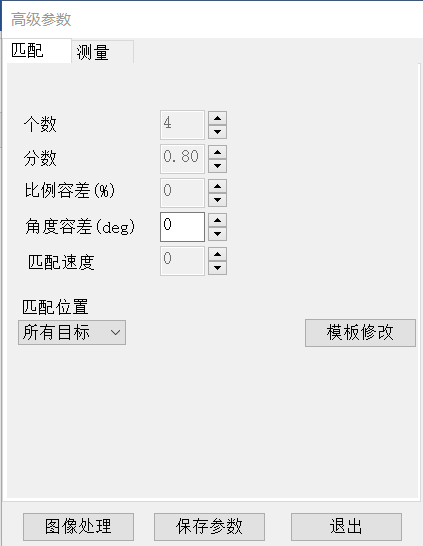Decrease 匹配速度 value with down arrow
This screenshot has height=546, width=423.
click(x=218, y=268)
